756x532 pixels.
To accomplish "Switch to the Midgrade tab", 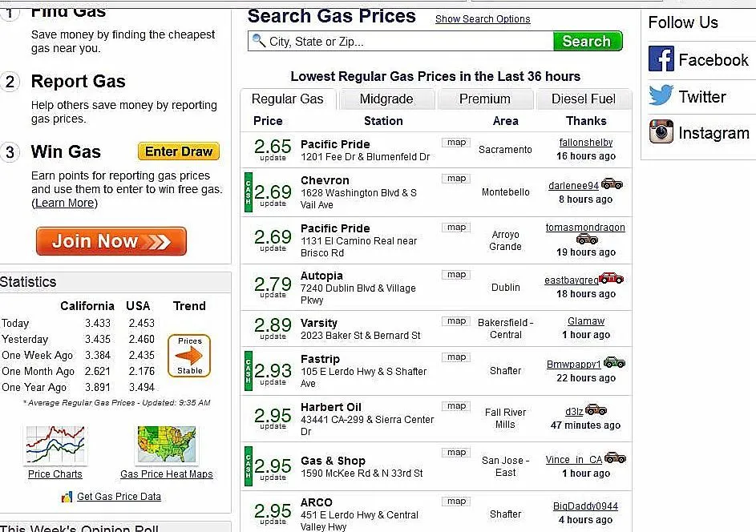I will [387, 99].
